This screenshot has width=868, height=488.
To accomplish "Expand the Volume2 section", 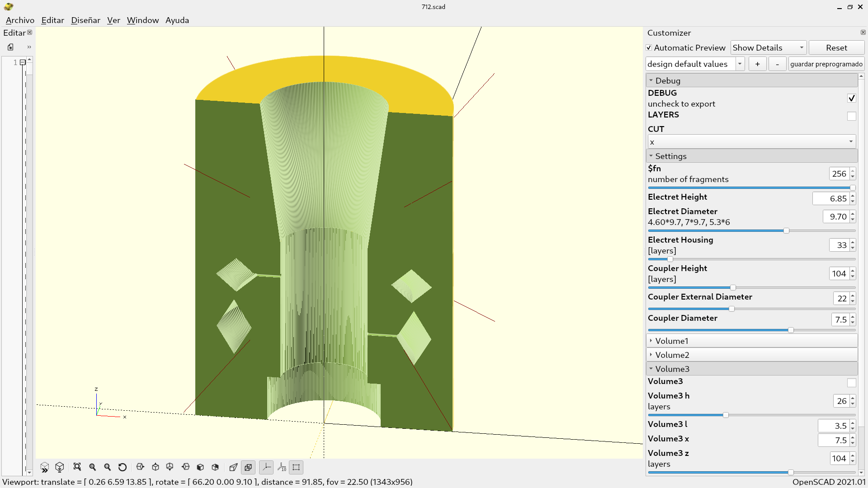I will [752, 355].
